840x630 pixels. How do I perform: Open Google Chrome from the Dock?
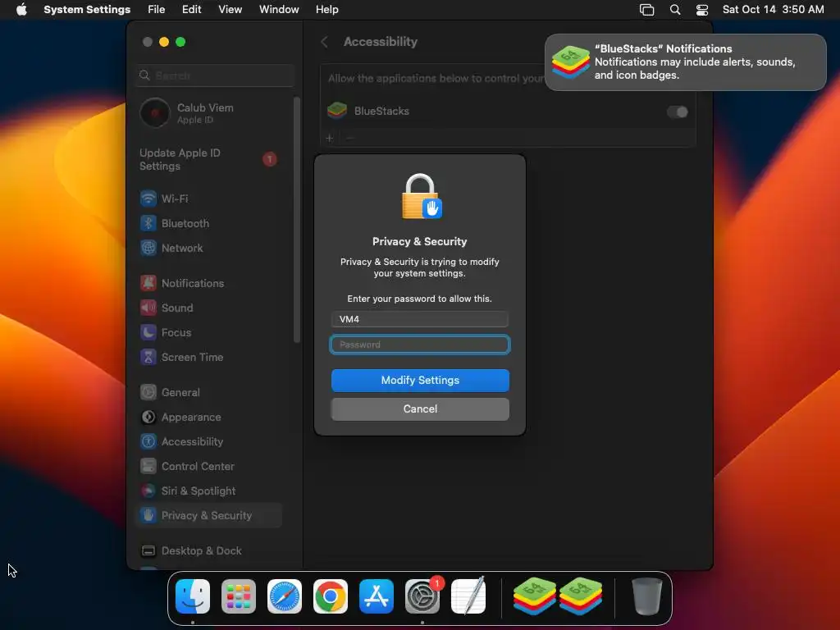point(331,596)
